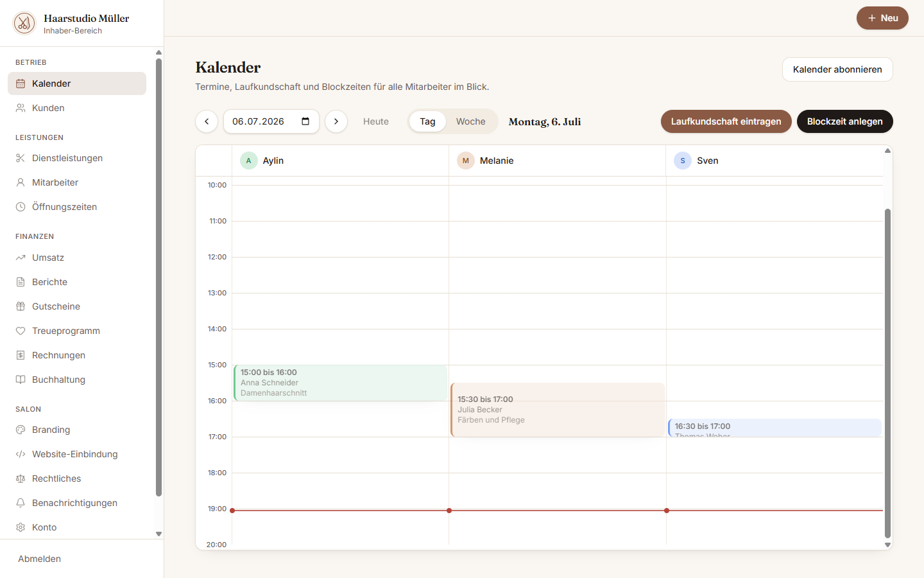The height and width of the screenshot is (578, 924).
Task: Open Treueprogramm page
Action: (x=77, y=331)
